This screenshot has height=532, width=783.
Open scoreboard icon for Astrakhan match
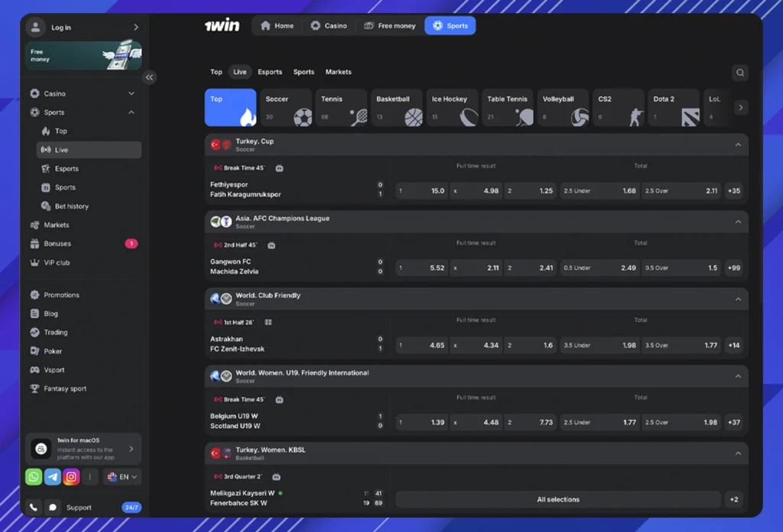point(268,323)
